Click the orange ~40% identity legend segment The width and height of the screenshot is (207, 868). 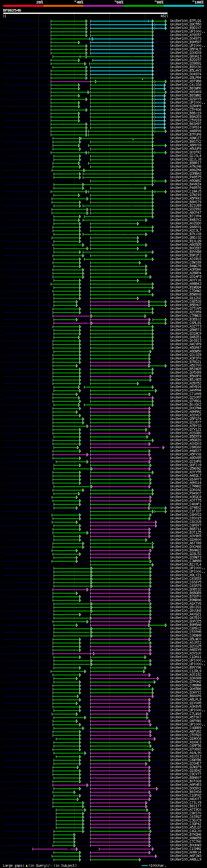pyautogui.click(x=63, y=6)
